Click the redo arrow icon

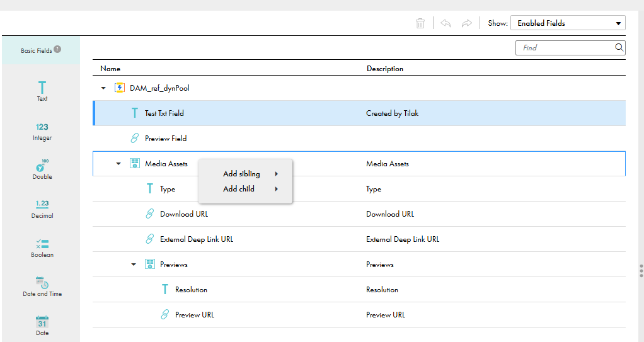pyautogui.click(x=466, y=23)
